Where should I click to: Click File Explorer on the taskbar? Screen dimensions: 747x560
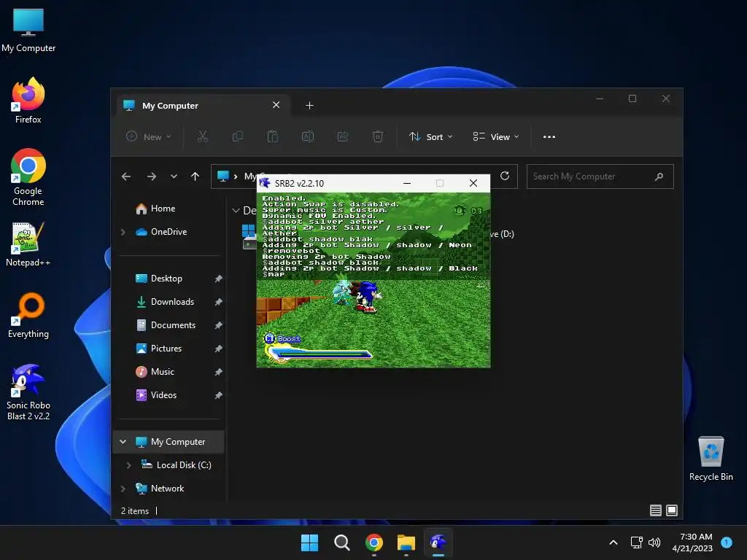406,542
